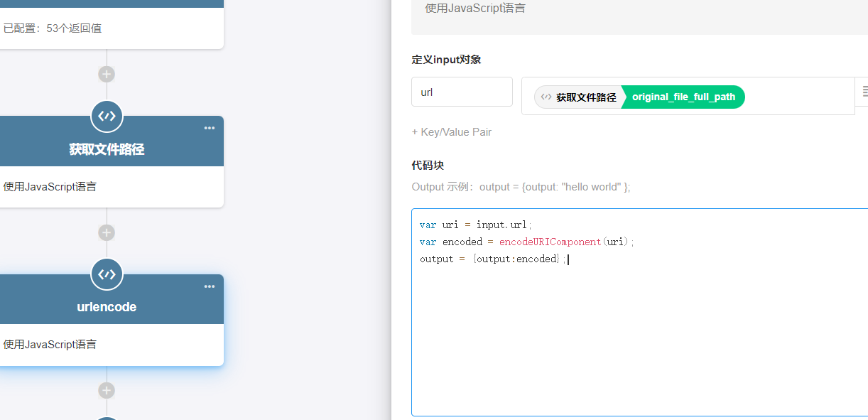
Task: Click the small code icon inside the 获取文件路径 tag
Action: tap(546, 97)
